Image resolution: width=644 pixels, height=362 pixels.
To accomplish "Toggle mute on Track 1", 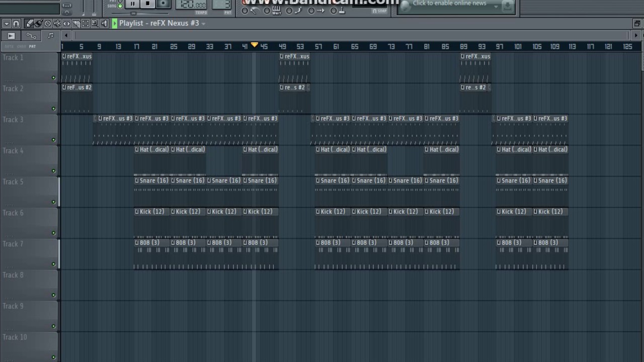I will 53,77.
